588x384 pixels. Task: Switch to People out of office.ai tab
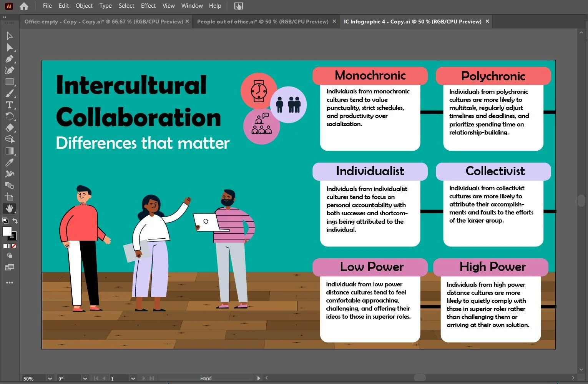(262, 22)
